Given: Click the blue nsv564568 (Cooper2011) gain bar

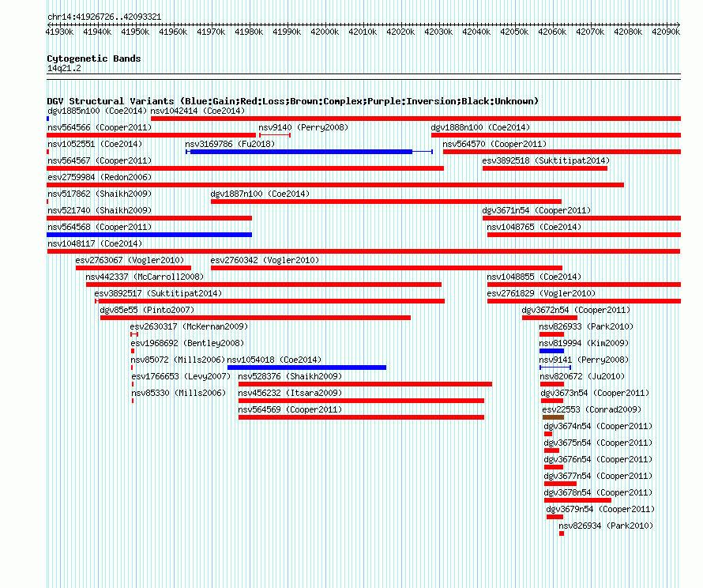Looking at the screenshot, I should 149,235.
